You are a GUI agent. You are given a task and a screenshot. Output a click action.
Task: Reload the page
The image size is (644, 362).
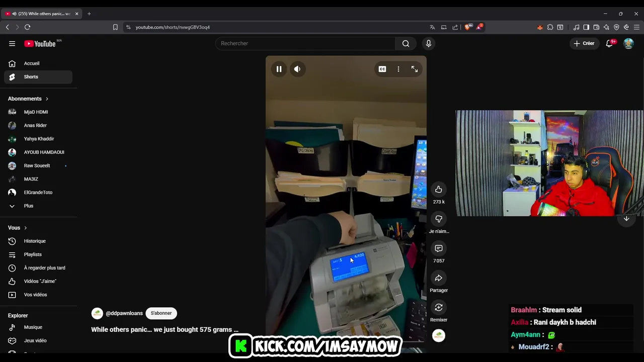(27, 27)
